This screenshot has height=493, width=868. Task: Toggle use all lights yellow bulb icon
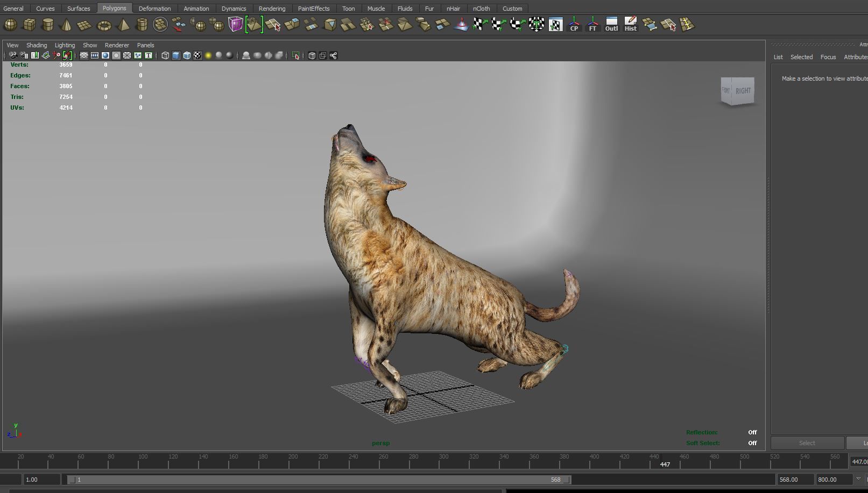coord(208,55)
